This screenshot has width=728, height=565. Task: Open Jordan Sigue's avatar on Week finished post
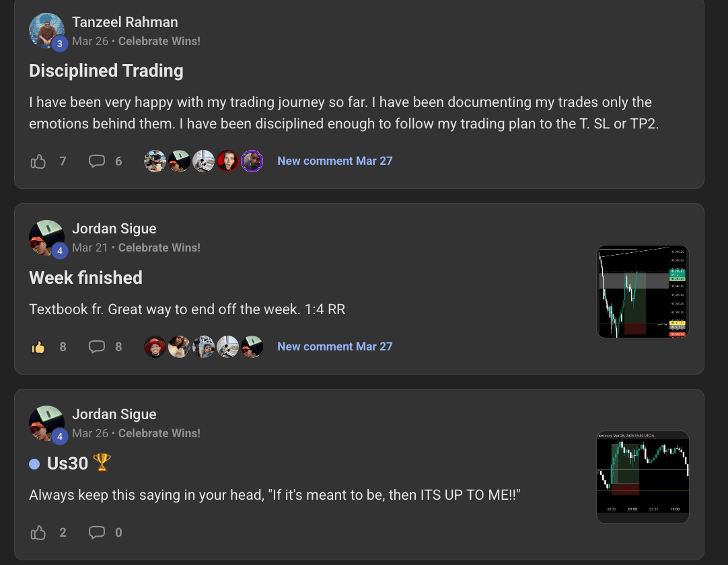(46, 237)
